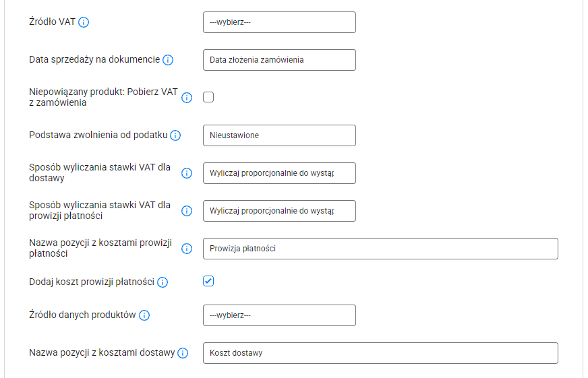Screen dimensions: 588x378
Task: Open info tooltip for Niepowiązany produkt option
Action: pyautogui.click(x=187, y=98)
